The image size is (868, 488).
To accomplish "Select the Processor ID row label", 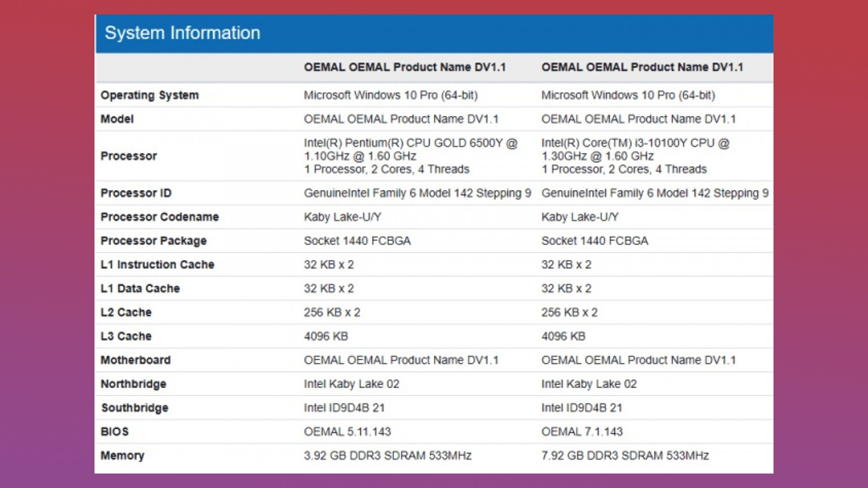I will (136, 193).
